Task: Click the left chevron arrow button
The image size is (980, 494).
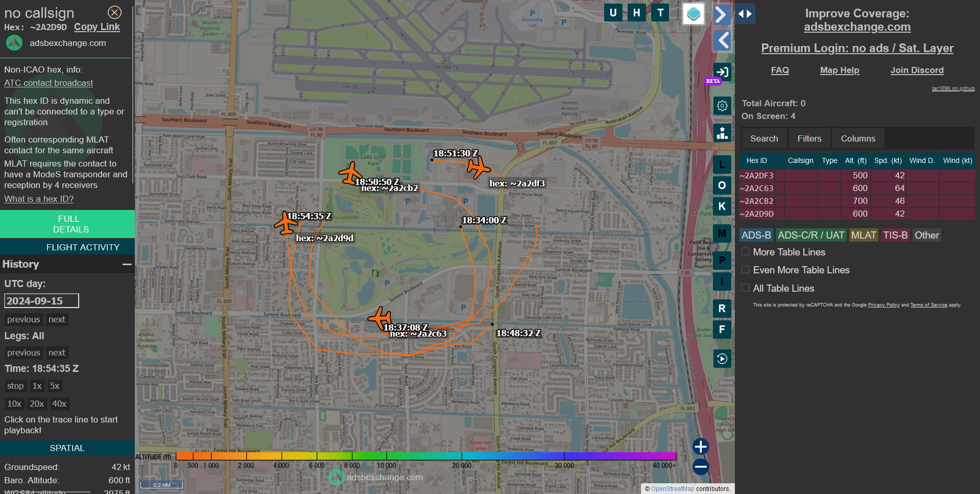Action: [723, 40]
